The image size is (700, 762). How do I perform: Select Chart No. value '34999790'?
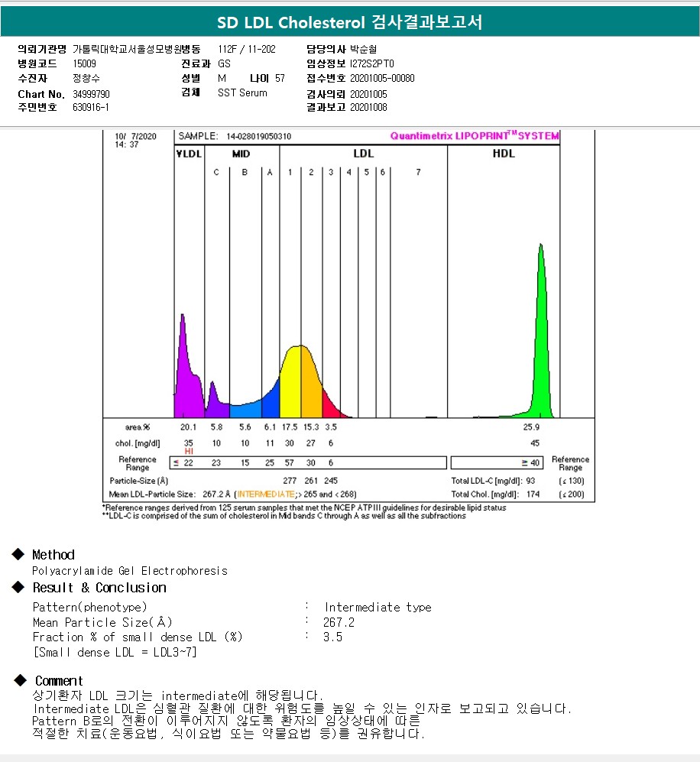[92, 94]
